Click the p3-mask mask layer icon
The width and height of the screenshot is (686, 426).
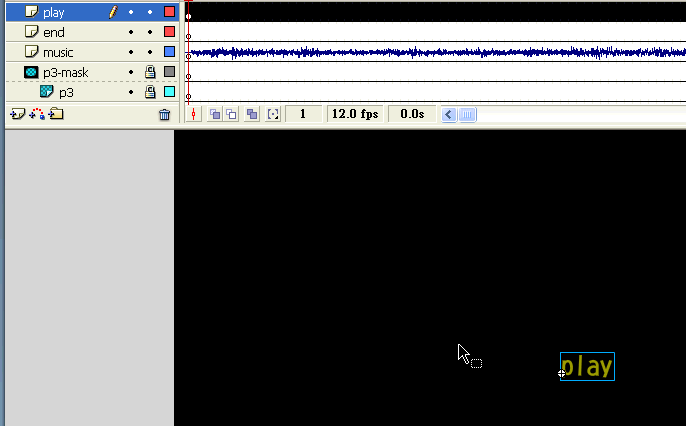(31, 72)
